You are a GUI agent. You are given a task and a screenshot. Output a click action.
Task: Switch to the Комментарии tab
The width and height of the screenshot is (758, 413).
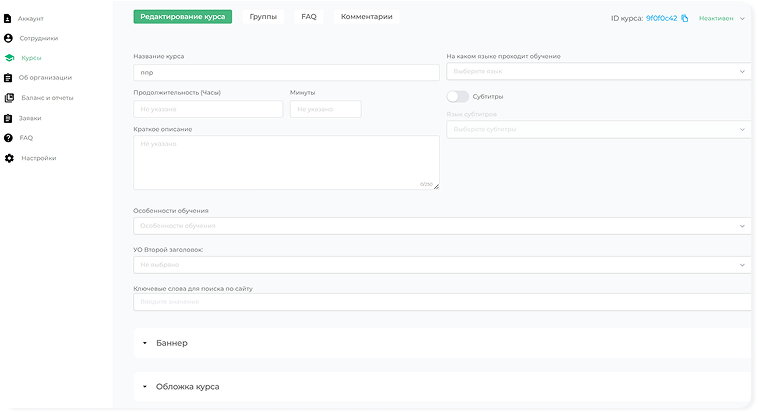tap(366, 17)
